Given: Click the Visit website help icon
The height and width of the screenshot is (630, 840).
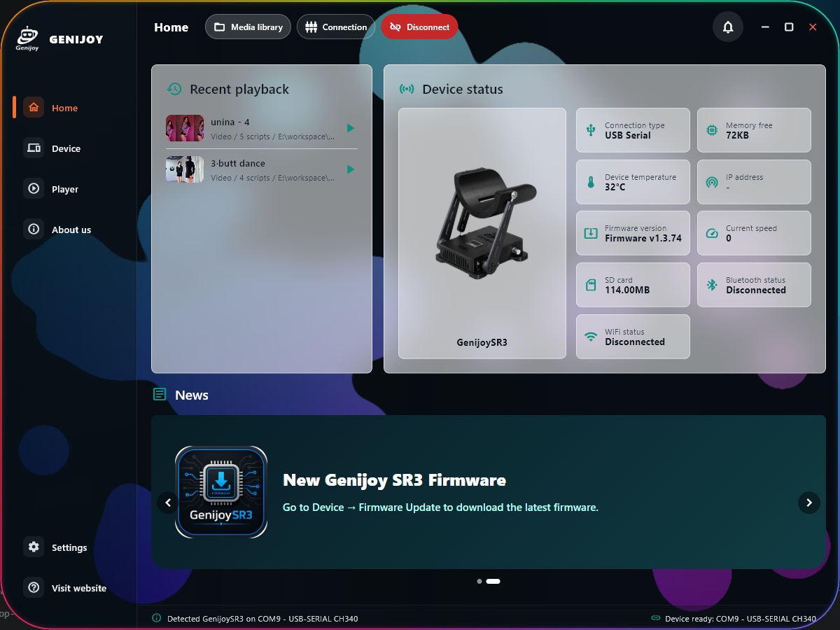Looking at the screenshot, I should [x=34, y=588].
